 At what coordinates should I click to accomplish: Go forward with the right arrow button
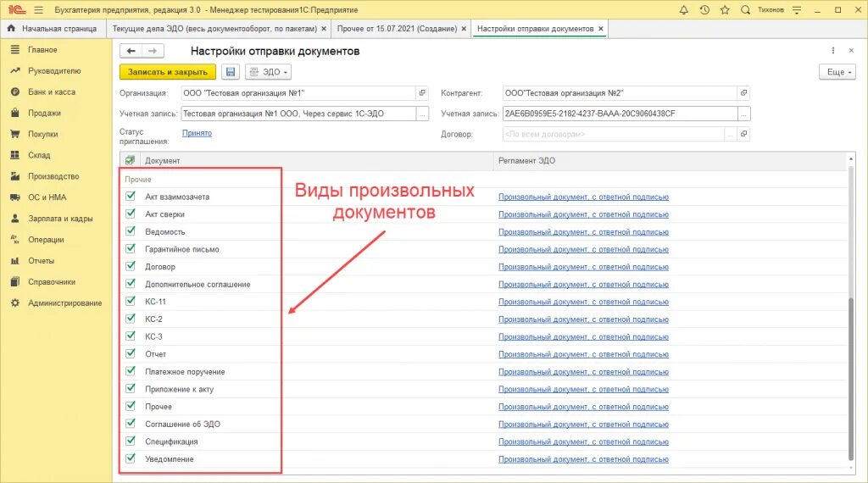[153, 51]
